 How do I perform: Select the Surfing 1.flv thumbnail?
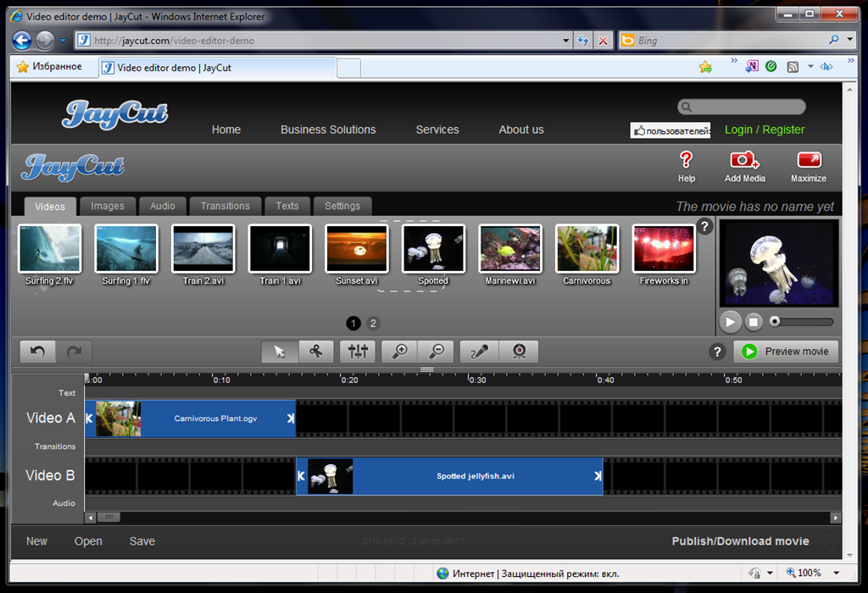(x=126, y=249)
